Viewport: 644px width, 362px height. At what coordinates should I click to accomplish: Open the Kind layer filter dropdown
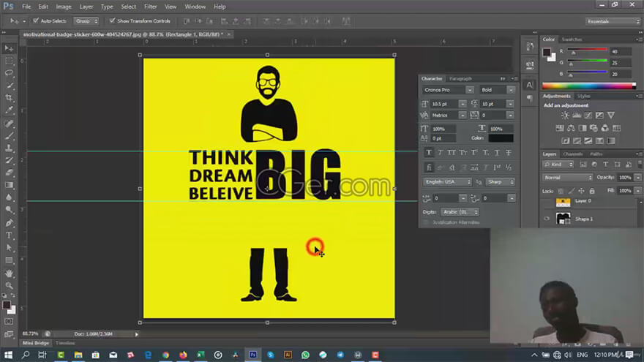tap(558, 165)
